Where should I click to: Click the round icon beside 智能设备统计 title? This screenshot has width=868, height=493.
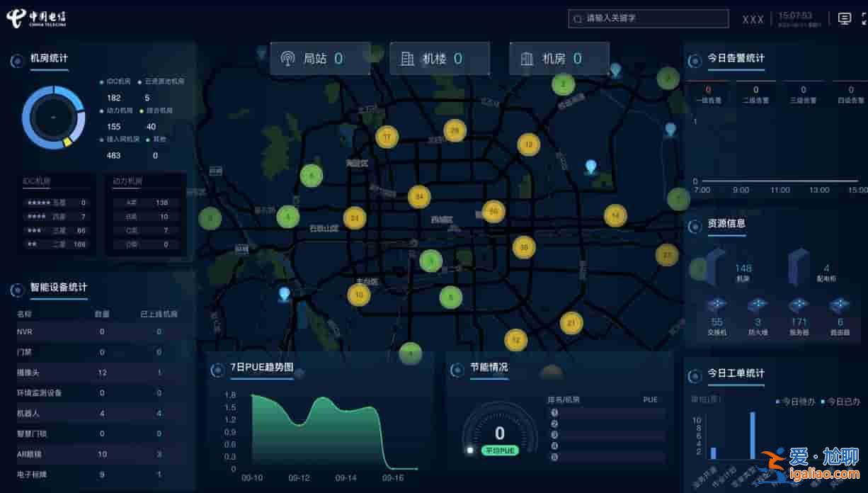[x=17, y=290]
